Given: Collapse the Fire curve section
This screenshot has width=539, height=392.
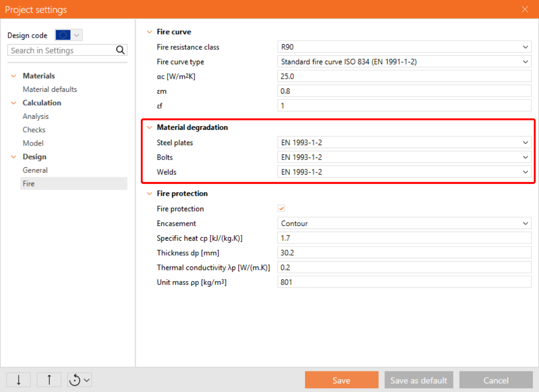Looking at the screenshot, I should 149,32.
